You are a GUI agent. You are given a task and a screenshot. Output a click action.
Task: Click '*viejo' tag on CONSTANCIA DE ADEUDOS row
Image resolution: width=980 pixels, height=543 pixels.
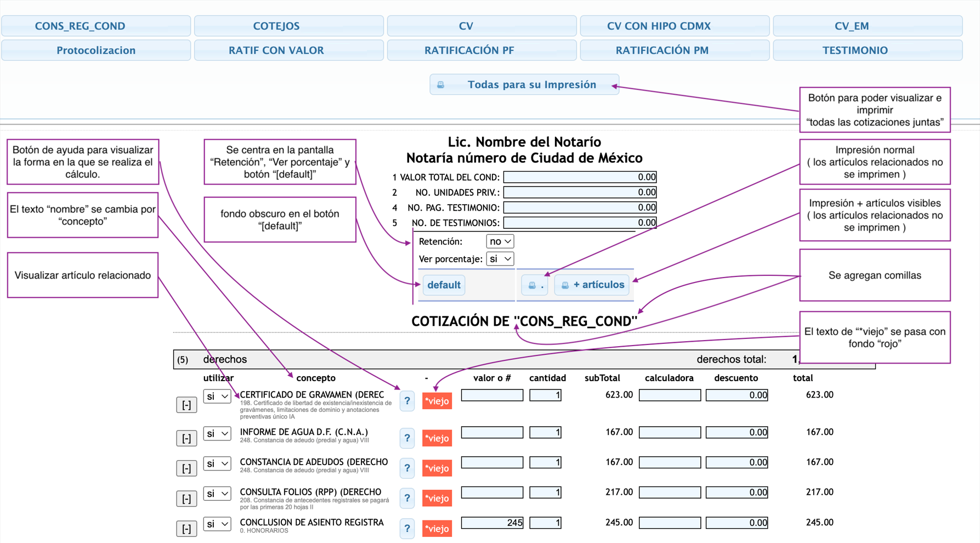437,468
